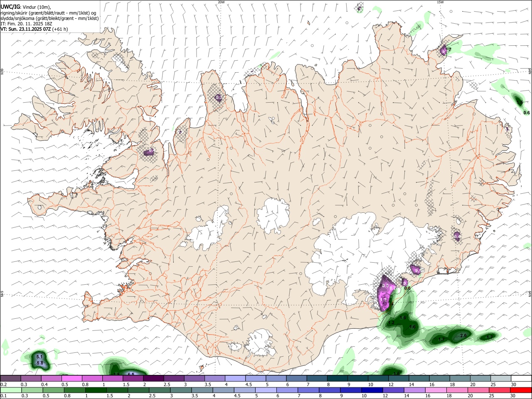532x399 pixels.
Task: Pick the pale grey snow swatch labeled 25
Action: click(x=501, y=378)
